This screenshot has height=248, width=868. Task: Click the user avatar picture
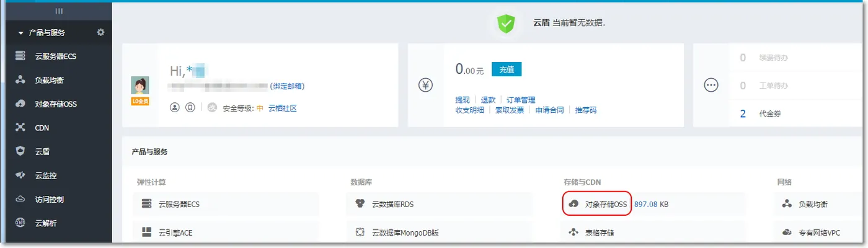140,86
